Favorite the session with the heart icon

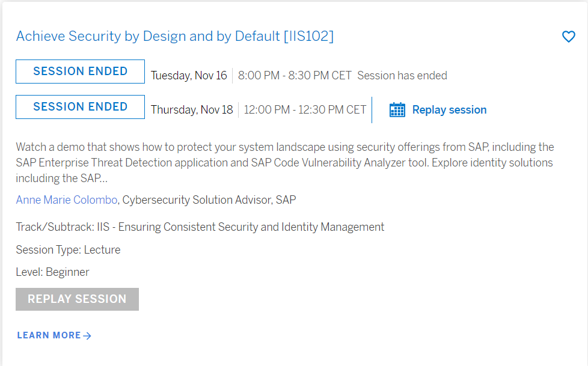569,37
